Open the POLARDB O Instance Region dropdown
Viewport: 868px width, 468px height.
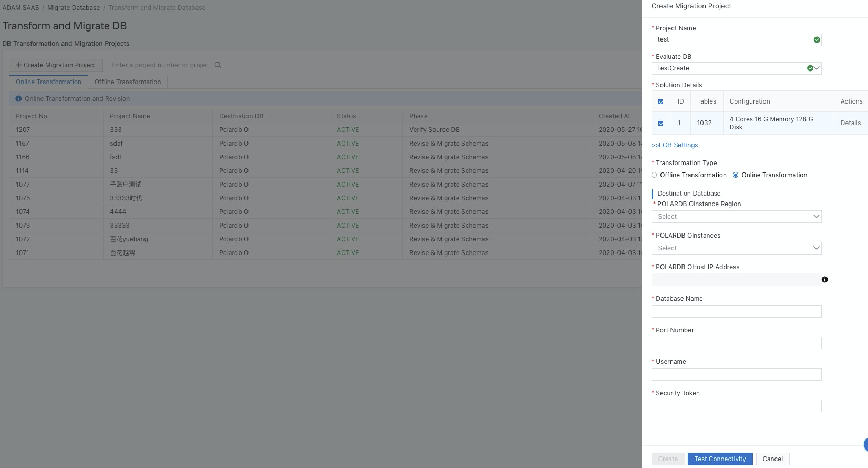[x=736, y=217]
